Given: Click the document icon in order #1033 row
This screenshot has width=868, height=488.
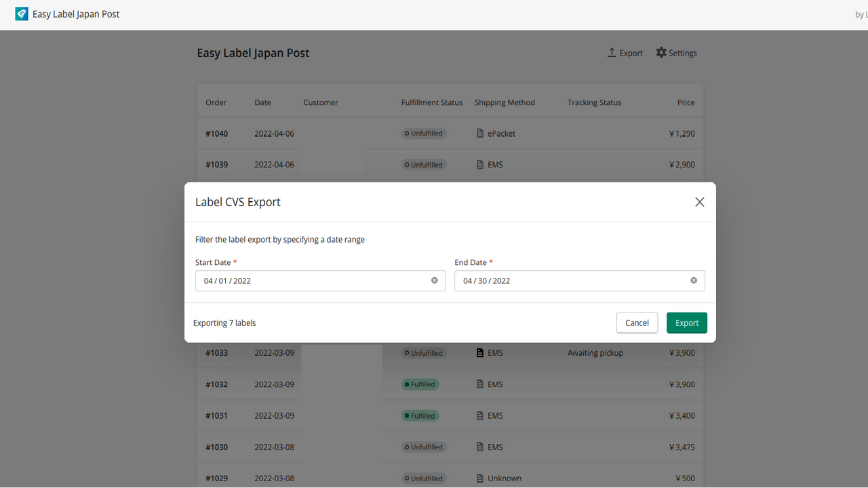Looking at the screenshot, I should [480, 353].
